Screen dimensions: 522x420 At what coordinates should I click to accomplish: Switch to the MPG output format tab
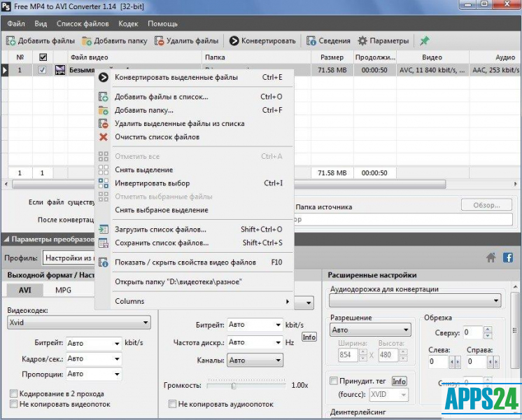click(x=64, y=290)
